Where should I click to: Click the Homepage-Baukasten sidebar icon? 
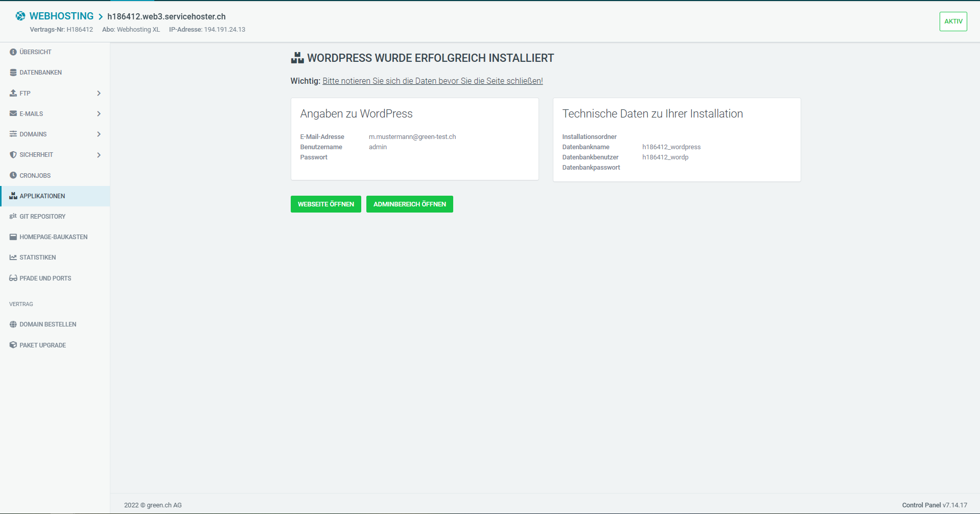12,237
